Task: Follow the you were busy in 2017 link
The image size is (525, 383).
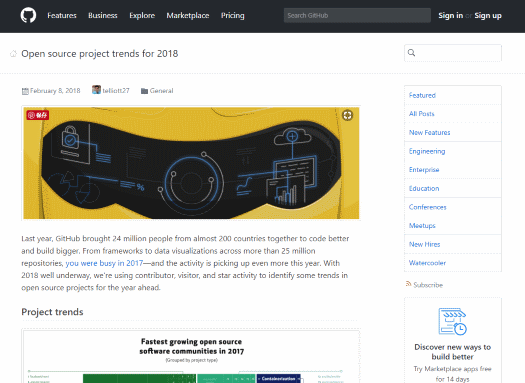Action: tap(104, 263)
